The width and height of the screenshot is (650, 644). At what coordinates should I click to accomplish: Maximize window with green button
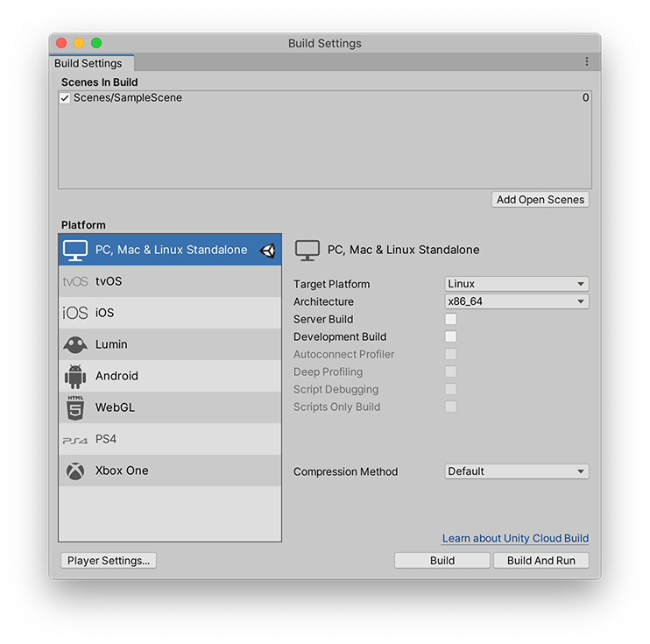click(96, 43)
